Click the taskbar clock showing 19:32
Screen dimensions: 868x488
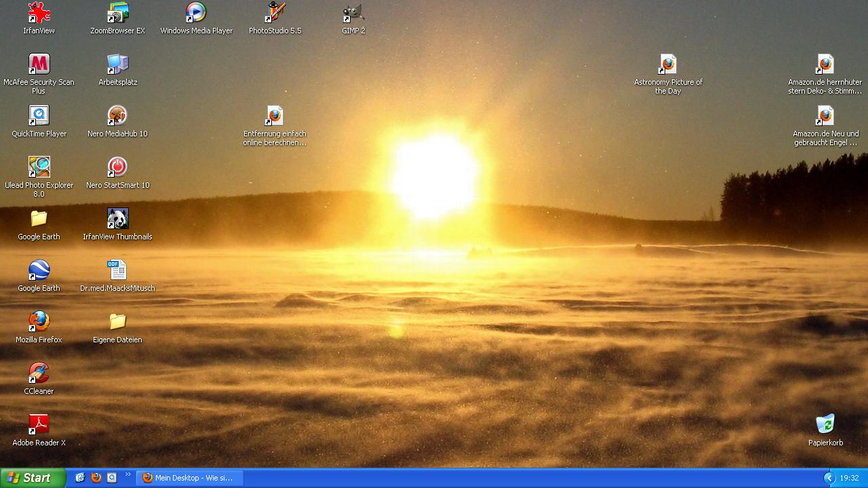point(849,478)
